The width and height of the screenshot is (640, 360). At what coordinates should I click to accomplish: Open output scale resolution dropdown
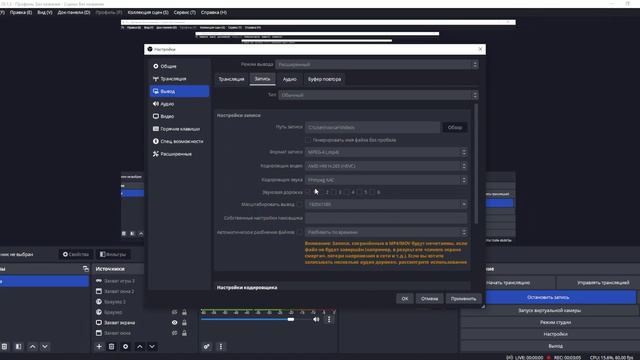[x=386, y=204]
